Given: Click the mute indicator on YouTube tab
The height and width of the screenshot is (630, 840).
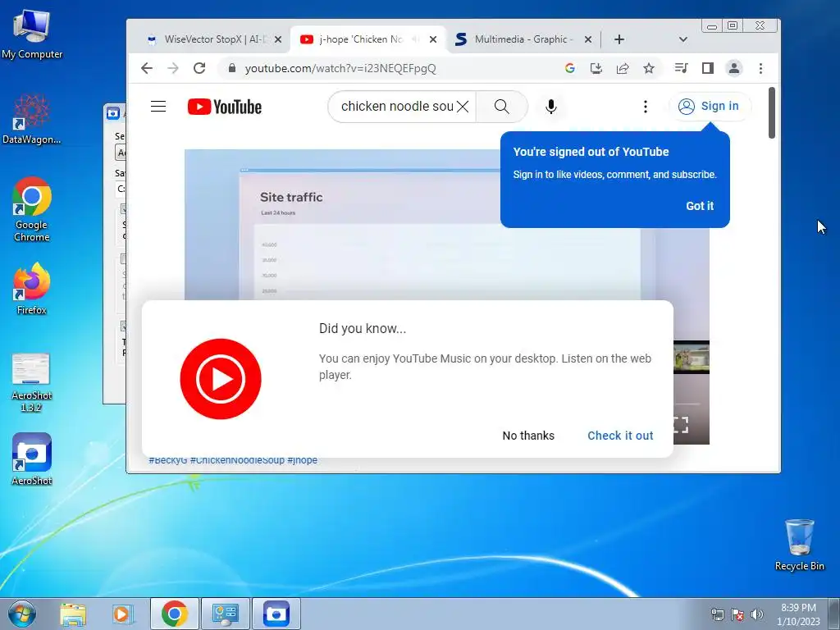Looking at the screenshot, I should (416, 39).
